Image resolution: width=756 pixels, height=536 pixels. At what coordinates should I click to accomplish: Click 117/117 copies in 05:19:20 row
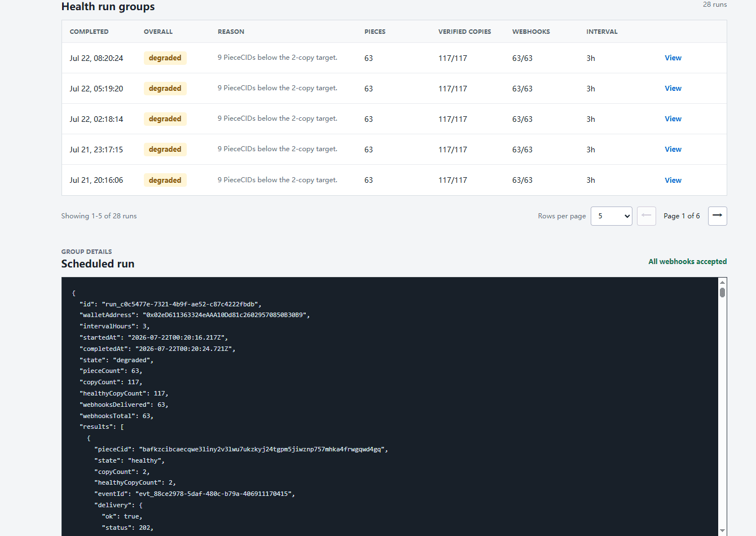coord(452,89)
